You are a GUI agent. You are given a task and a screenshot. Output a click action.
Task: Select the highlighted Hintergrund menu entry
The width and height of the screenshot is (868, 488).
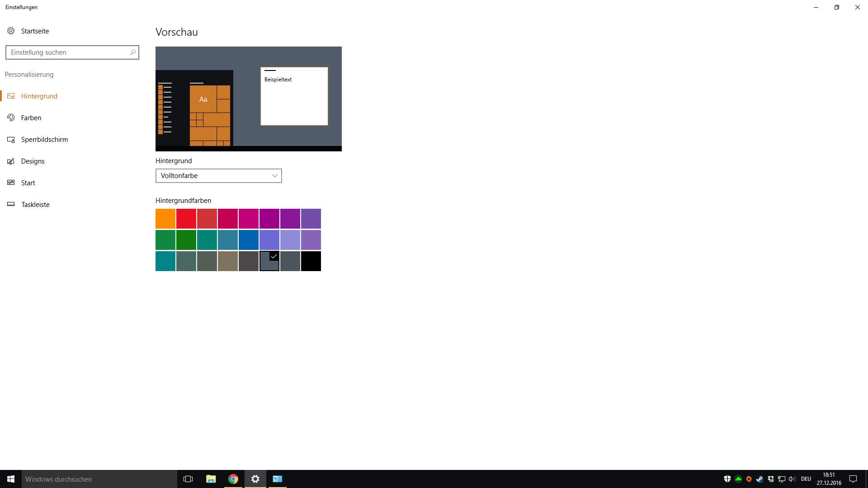pyautogui.click(x=39, y=96)
